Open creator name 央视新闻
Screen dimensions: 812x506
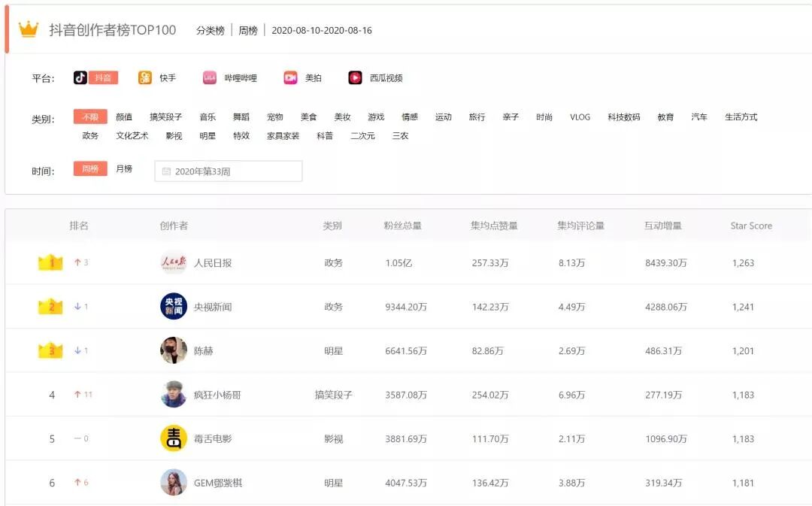click(213, 307)
